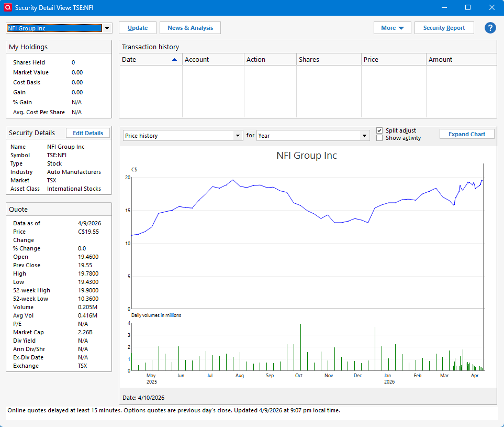Click the Volume 0.205M value
Image resolution: width=504 pixels, height=427 pixels.
click(x=87, y=308)
